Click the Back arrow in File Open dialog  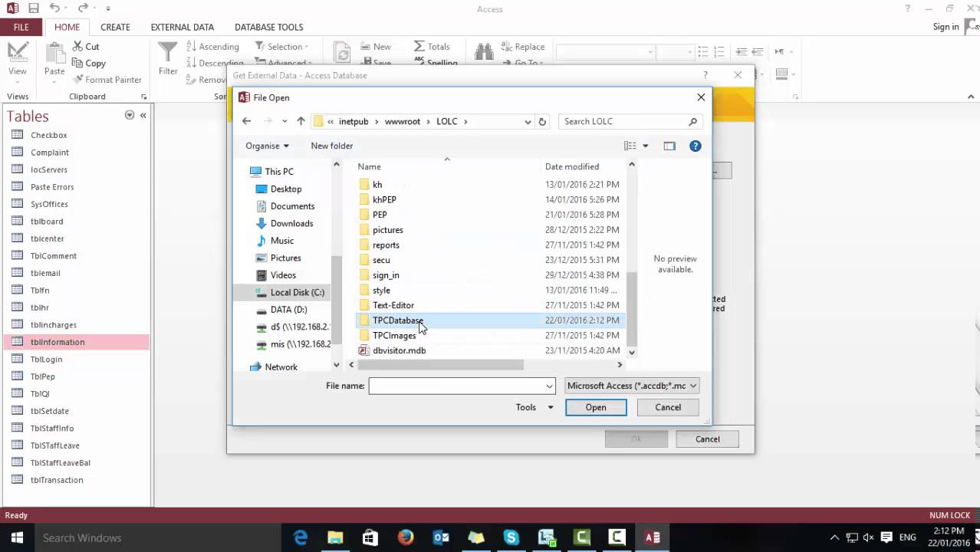click(246, 121)
